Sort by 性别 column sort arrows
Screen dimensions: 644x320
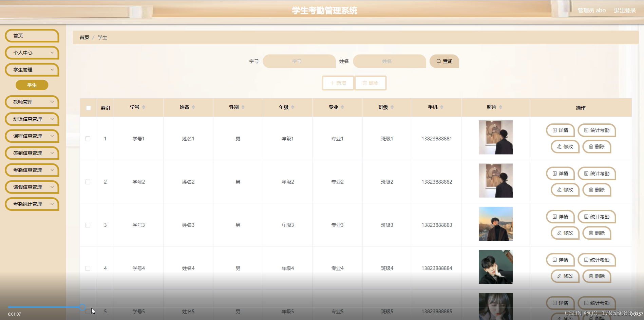(x=243, y=107)
